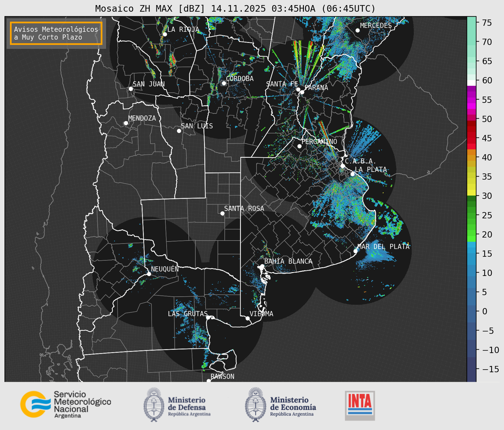Click the La Rioja city label
Screen dimensions: 504x430
183,29
